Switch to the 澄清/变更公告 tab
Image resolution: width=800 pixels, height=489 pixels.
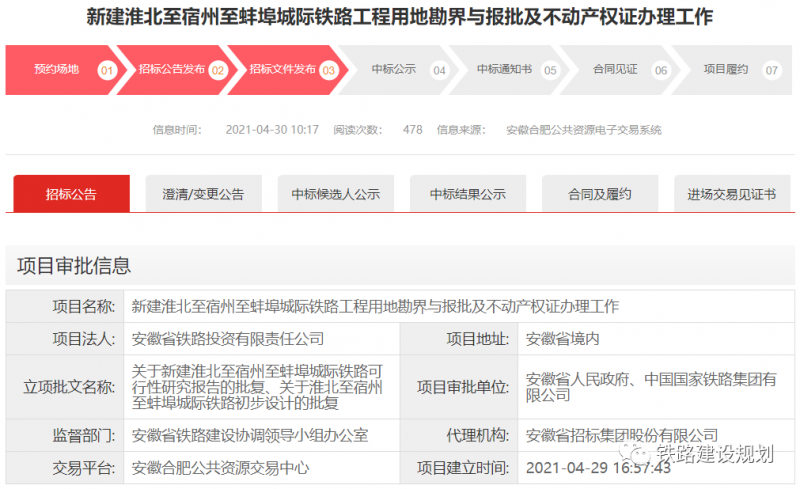coord(204,194)
